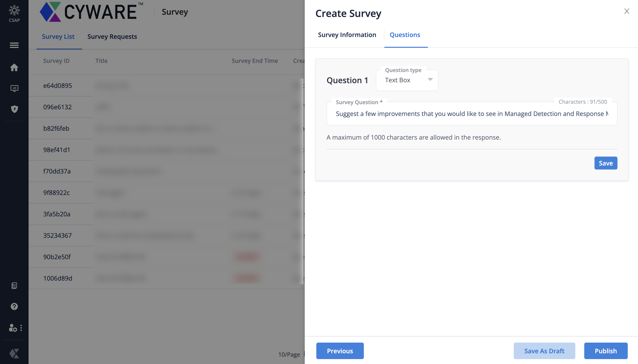Click the shield lightning icon
638x364 pixels.
(14, 109)
